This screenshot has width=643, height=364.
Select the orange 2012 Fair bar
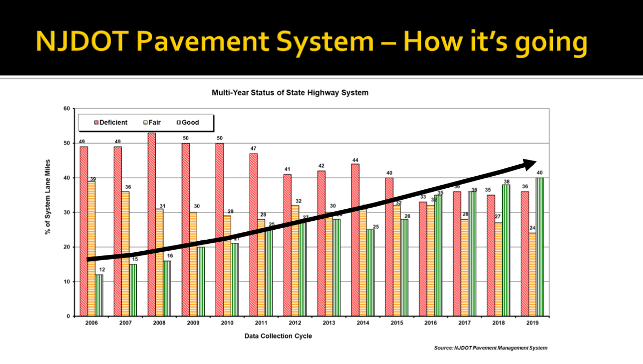295,261
